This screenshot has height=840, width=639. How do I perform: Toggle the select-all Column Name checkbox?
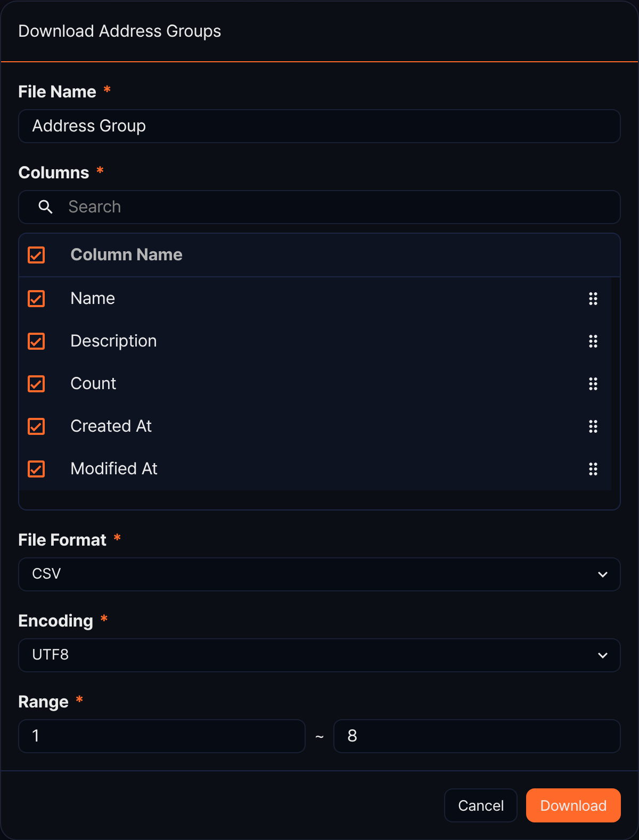coord(36,255)
